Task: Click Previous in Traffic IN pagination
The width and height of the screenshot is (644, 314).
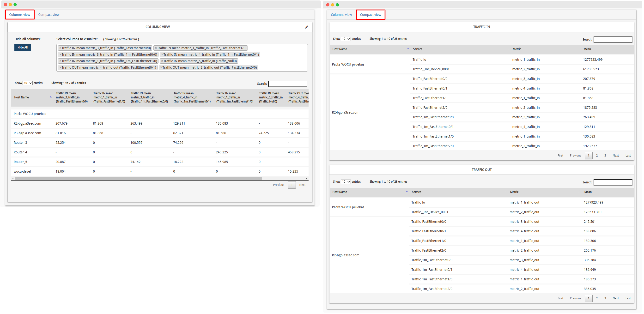Action: (575, 156)
